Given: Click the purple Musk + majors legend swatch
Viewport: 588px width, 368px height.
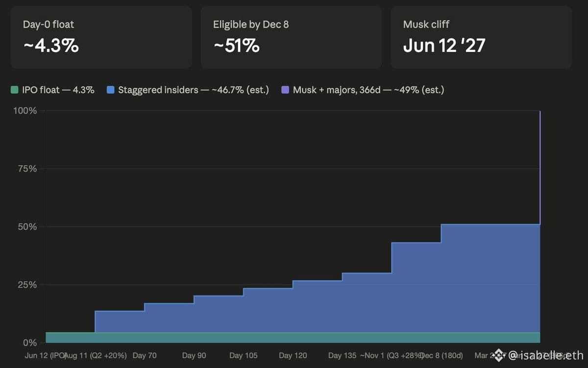Looking at the screenshot, I should tap(285, 90).
